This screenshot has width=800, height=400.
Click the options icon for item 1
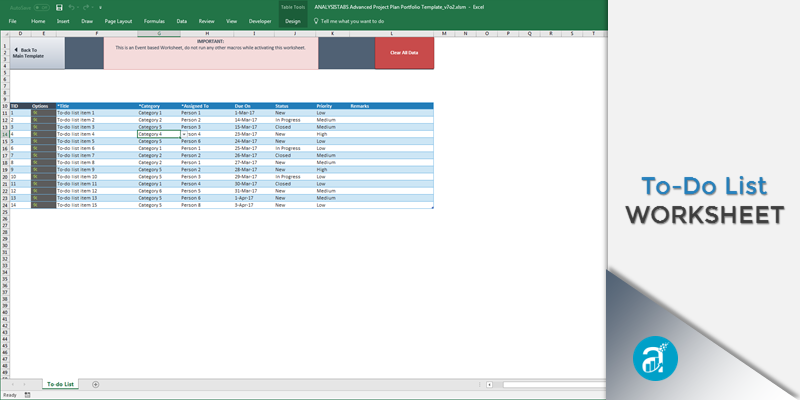pyautogui.click(x=36, y=113)
